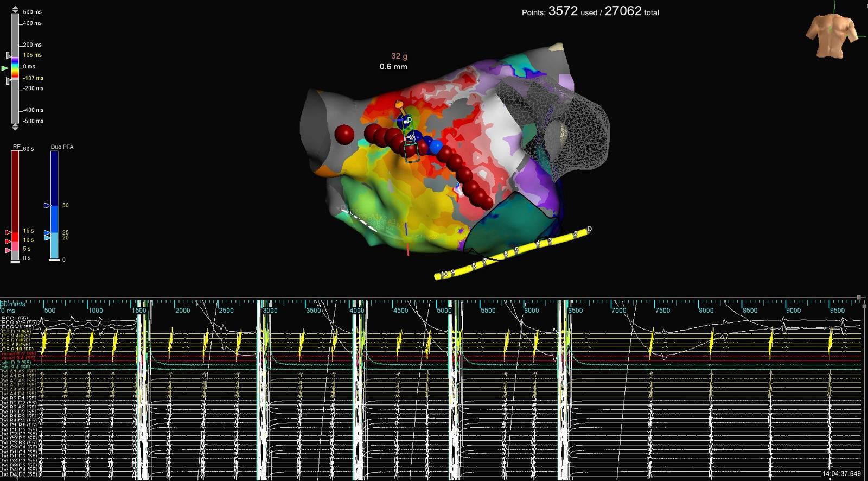Select the -107 ms lower color threshold handle

(x=8, y=81)
